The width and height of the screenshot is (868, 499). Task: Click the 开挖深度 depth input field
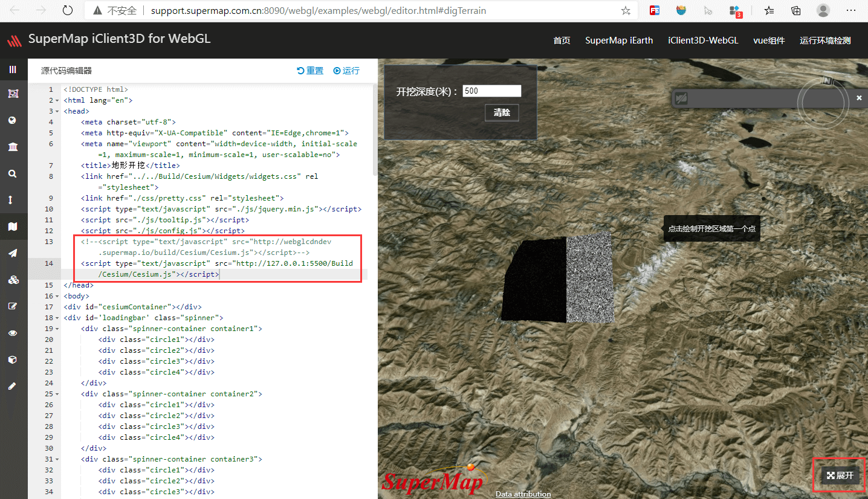[491, 91]
